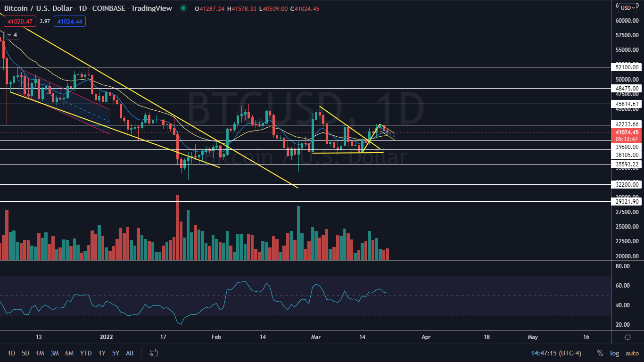The image size is (644, 362).
Task: Toggle auto scale mode
Action: (632, 353)
